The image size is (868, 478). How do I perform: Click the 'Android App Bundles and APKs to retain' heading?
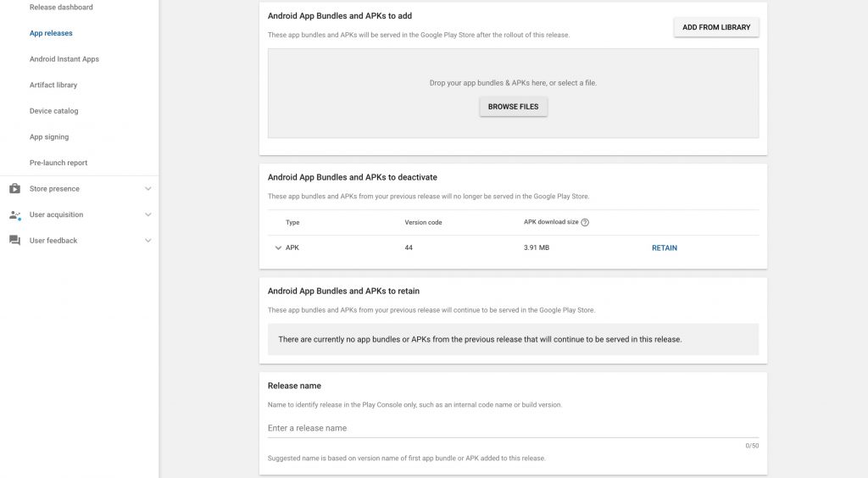point(344,291)
